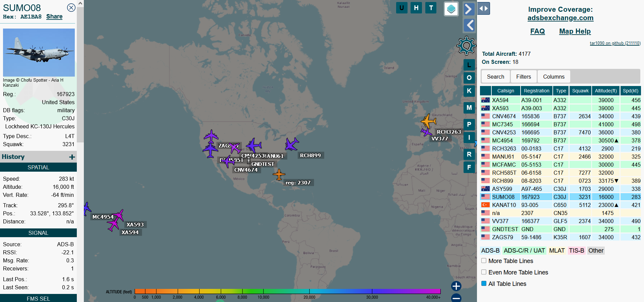Open the Search tab

pyautogui.click(x=495, y=77)
